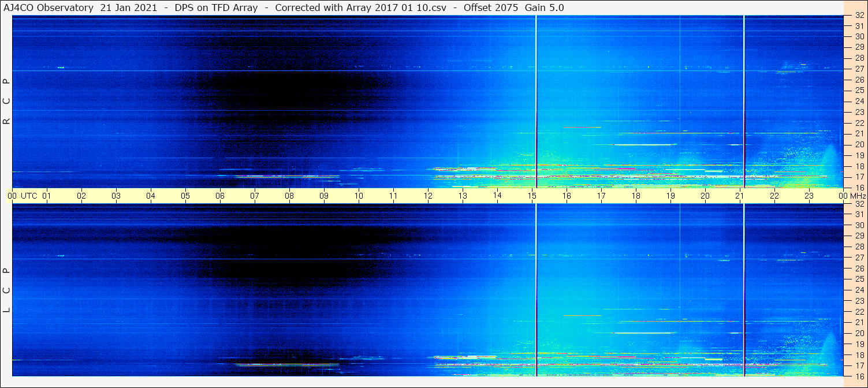Click white vertical line after 21 UTC in RCP
This screenshot has height=388, width=868.
[x=744, y=102]
